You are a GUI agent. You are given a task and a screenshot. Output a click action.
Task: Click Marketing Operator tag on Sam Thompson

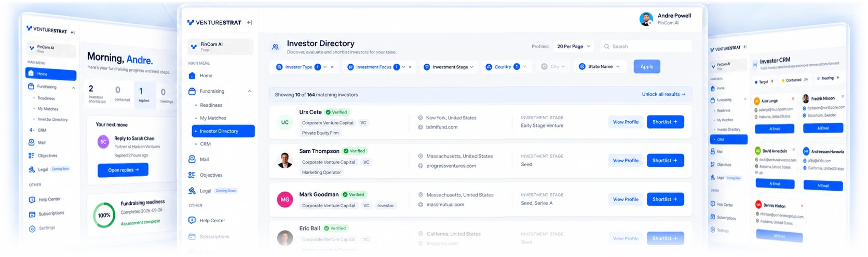321,173
